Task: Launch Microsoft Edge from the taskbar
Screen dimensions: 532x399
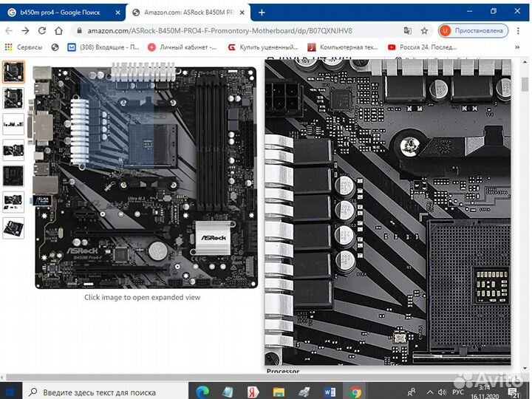Action: coord(202,392)
